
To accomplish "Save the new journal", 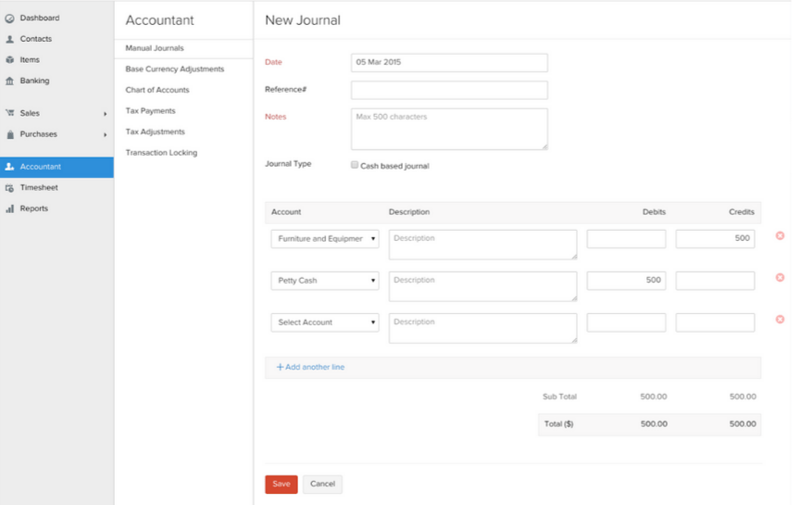I will [281, 485].
